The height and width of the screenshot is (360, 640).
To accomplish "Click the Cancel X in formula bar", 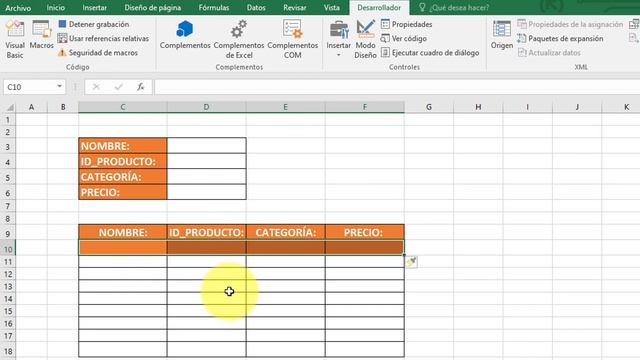I will pos(96,87).
